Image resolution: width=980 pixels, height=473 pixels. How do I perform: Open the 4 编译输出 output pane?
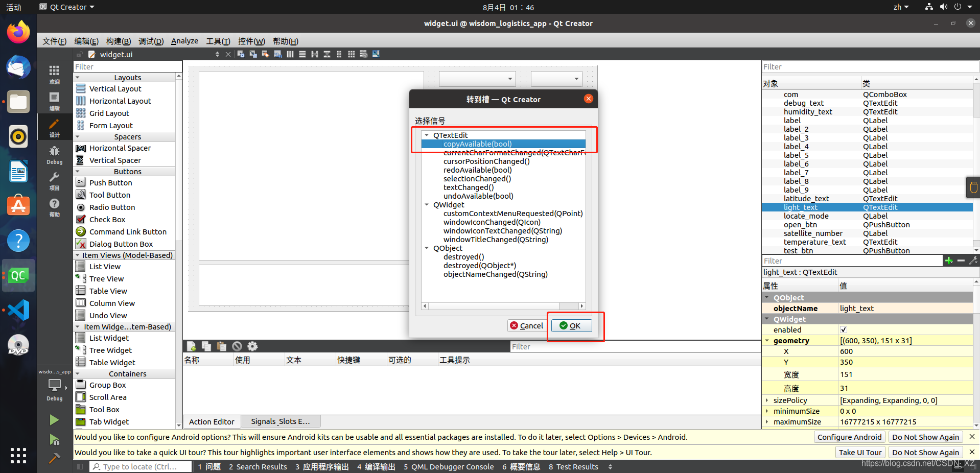[x=376, y=467]
